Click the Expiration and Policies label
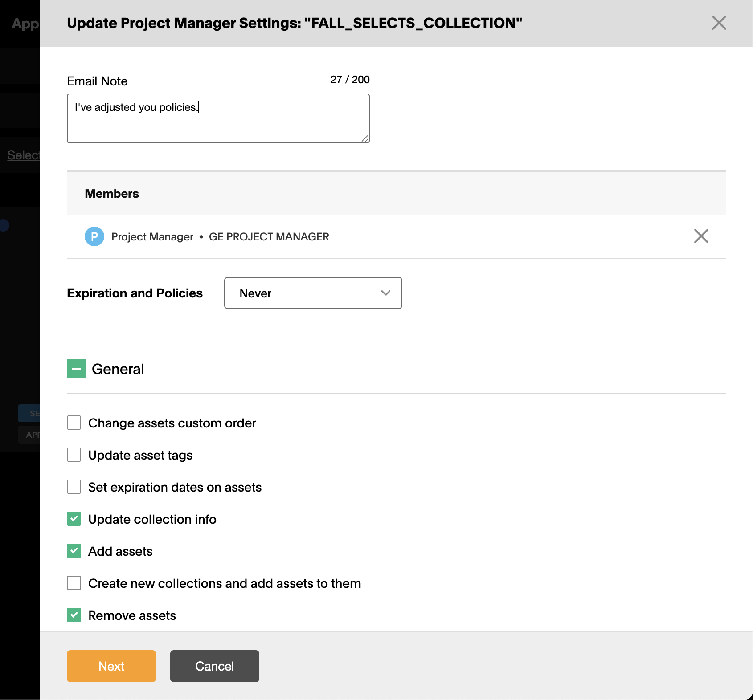 pyautogui.click(x=135, y=293)
